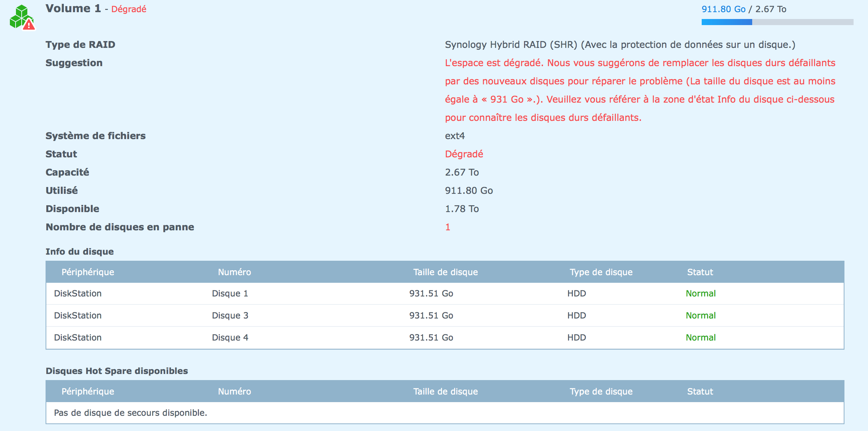Click HDD type for Disque 1

577,293
